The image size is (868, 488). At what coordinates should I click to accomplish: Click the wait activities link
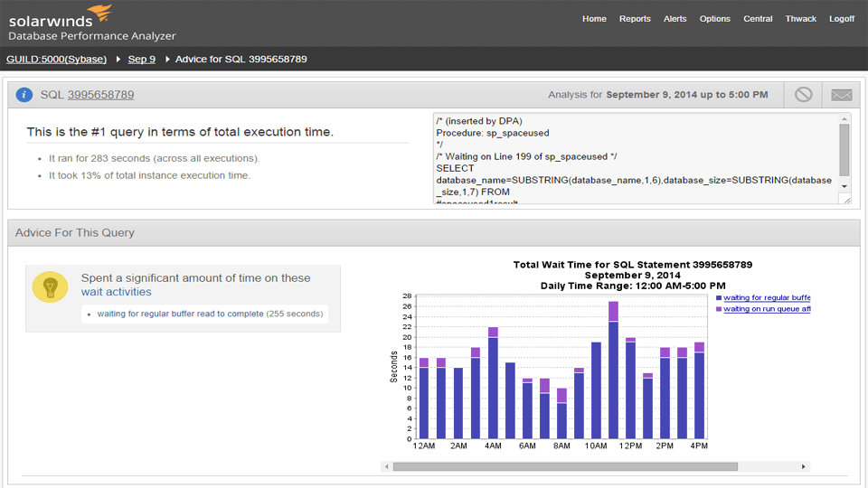click(x=117, y=292)
